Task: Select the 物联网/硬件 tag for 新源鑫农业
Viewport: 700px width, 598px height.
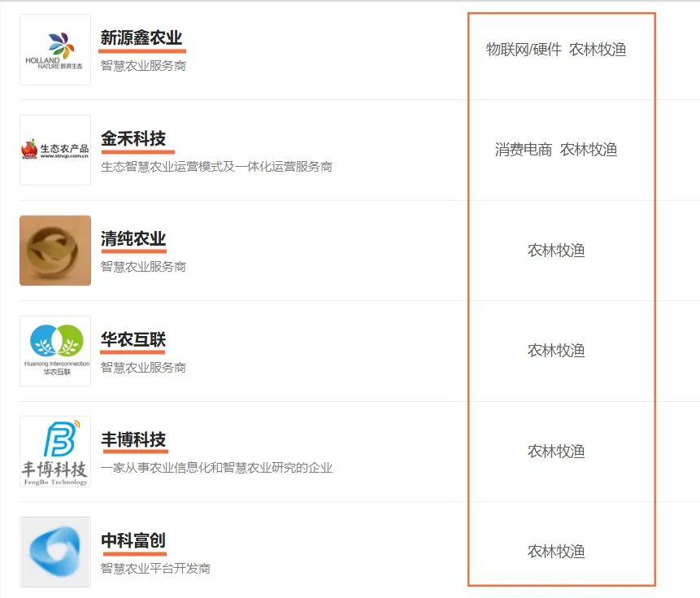Action: 524,50
